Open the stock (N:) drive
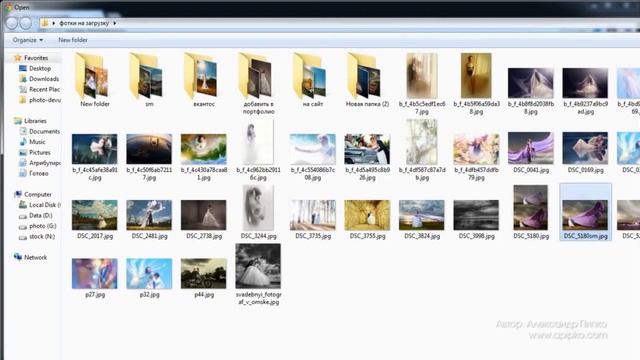This screenshot has width=640, height=360. tap(42, 236)
